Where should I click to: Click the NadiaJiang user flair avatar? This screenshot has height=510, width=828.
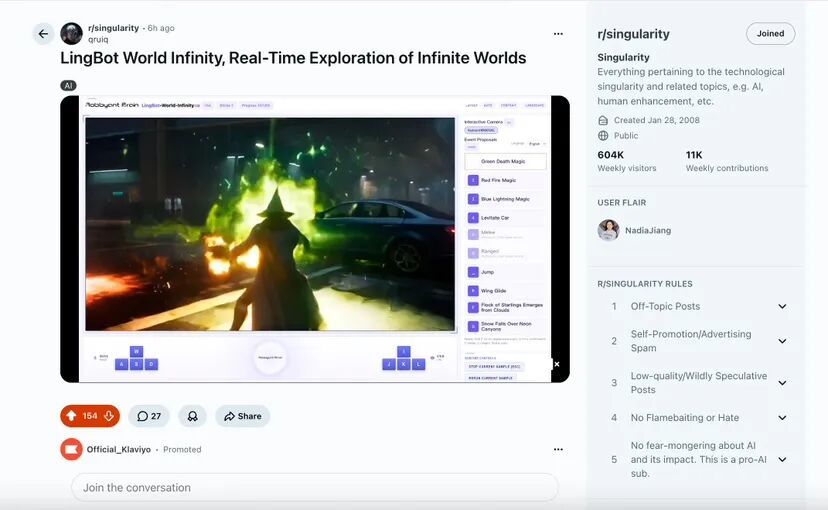pos(608,230)
